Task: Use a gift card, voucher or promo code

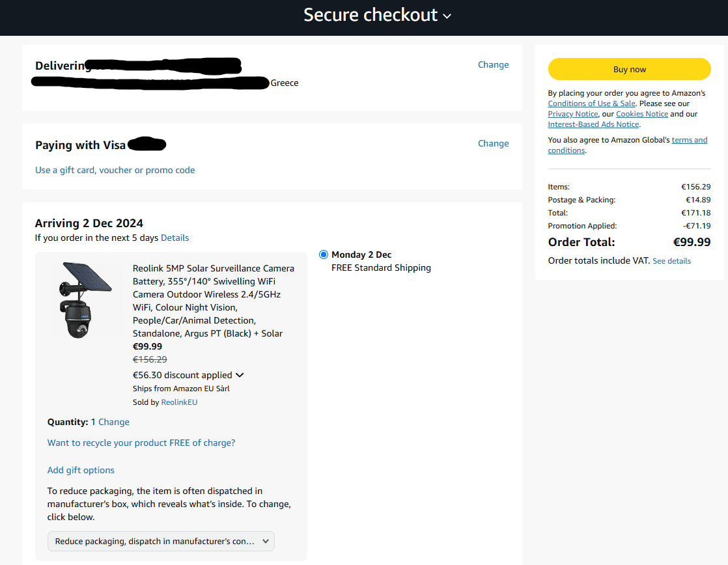Action: pos(115,170)
